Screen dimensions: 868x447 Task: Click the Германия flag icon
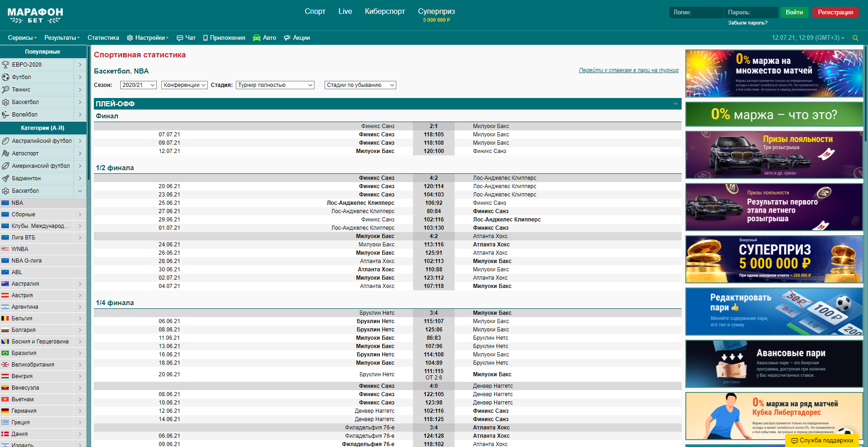pyautogui.click(x=5, y=411)
